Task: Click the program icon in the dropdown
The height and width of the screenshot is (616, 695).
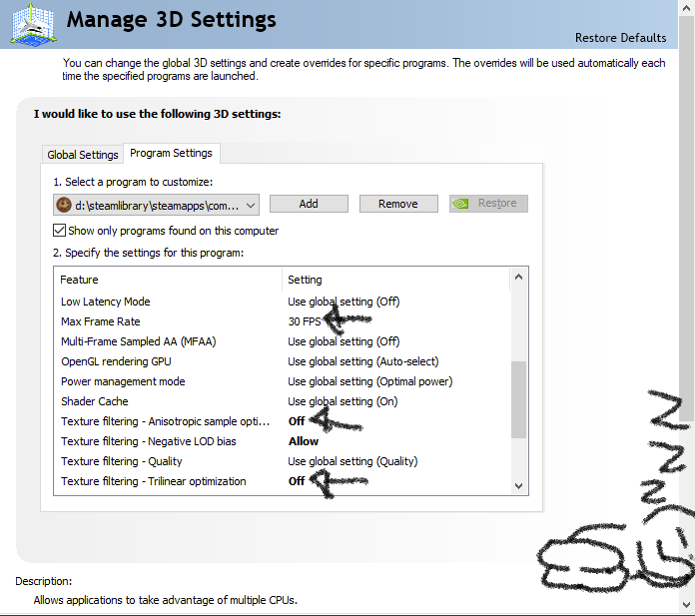Action: tap(64, 204)
